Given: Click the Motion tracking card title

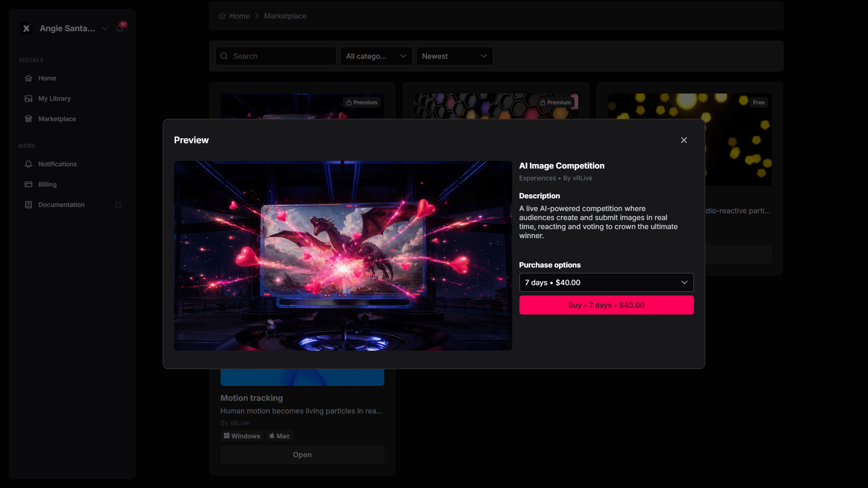Looking at the screenshot, I should click(x=251, y=398).
